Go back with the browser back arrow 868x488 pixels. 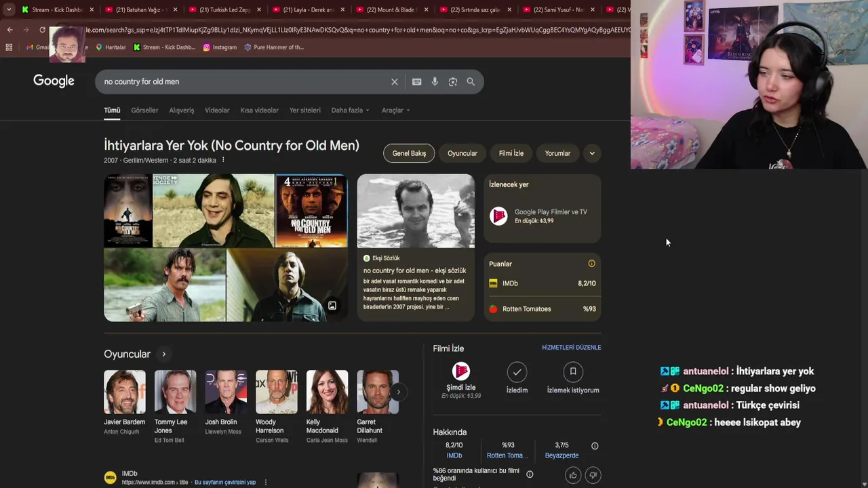pos(9,30)
